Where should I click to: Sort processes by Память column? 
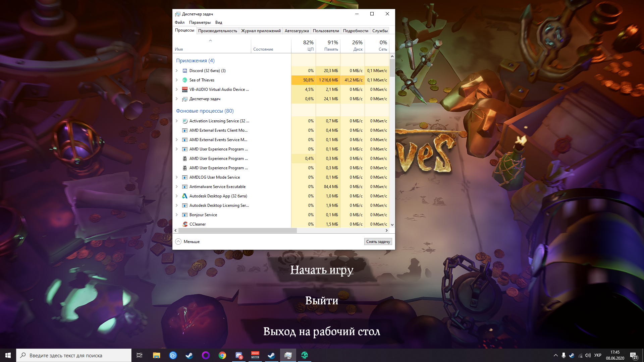point(328,46)
